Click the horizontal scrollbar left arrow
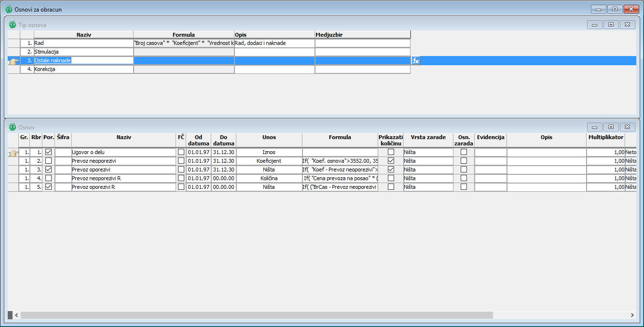Viewport: 644px width, 327px height. 16,315
